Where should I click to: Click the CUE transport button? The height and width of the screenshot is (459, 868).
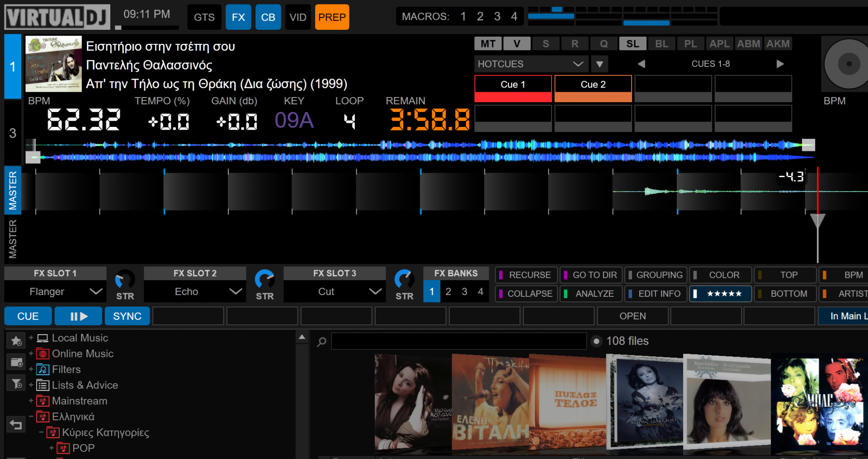pyautogui.click(x=28, y=316)
